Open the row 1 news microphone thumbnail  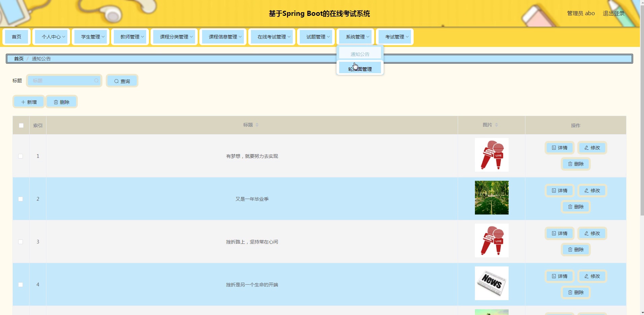(492, 155)
